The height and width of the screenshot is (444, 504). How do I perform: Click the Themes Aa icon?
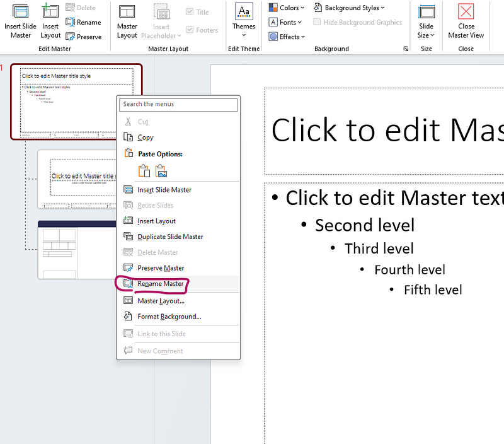coord(244,11)
